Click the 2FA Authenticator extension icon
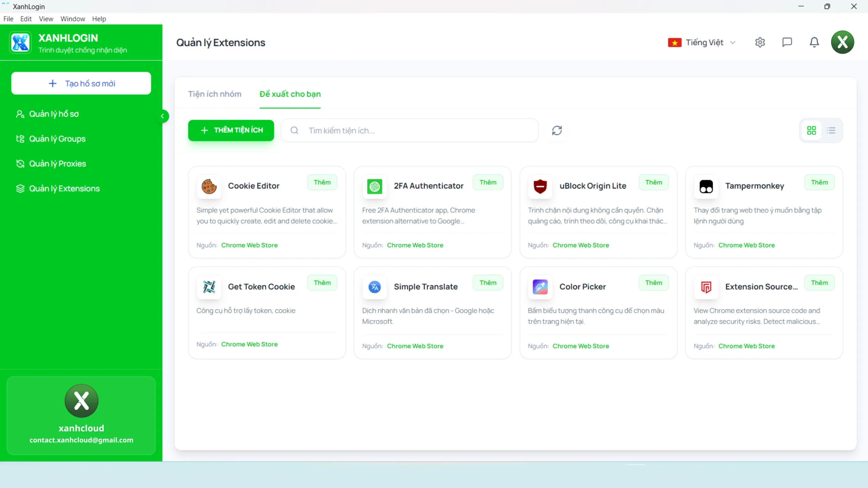The height and width of the screenshot is (488, 868). click(375, 186)
